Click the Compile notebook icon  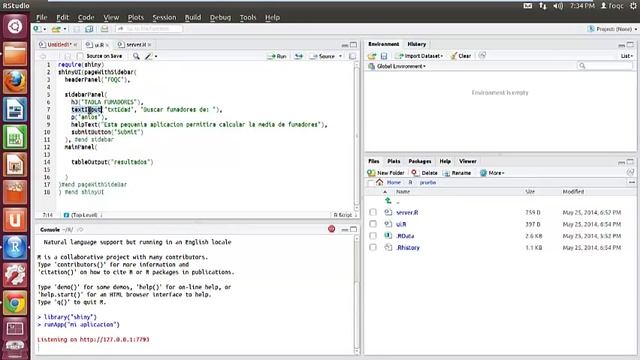pyautogui.click(x=352, y=56)
